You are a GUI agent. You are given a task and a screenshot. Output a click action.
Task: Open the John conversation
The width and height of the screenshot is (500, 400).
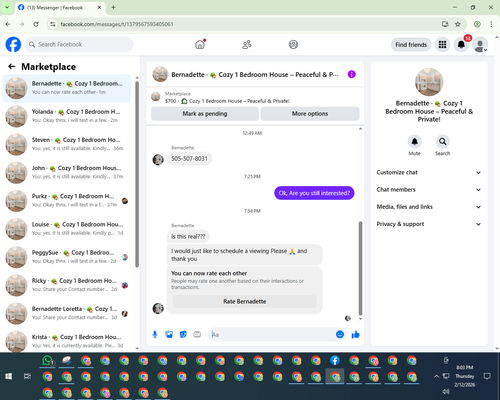[x=67, y=172]
